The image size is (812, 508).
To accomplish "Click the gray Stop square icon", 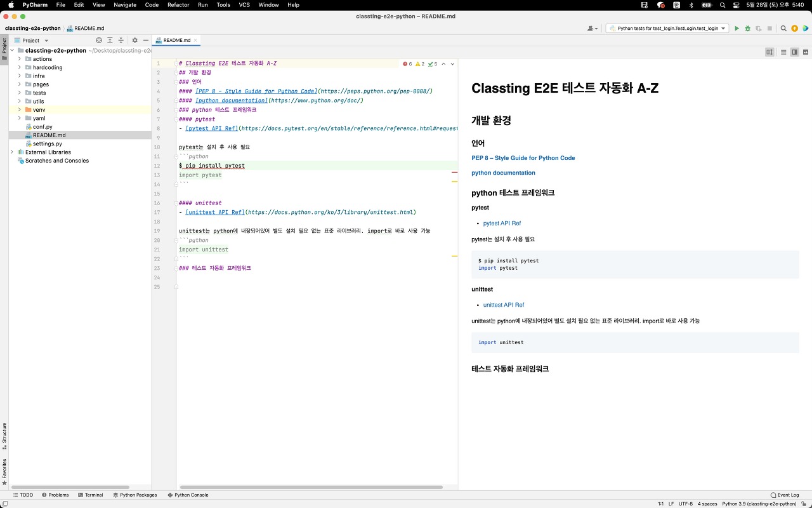I will pos(769,29).
